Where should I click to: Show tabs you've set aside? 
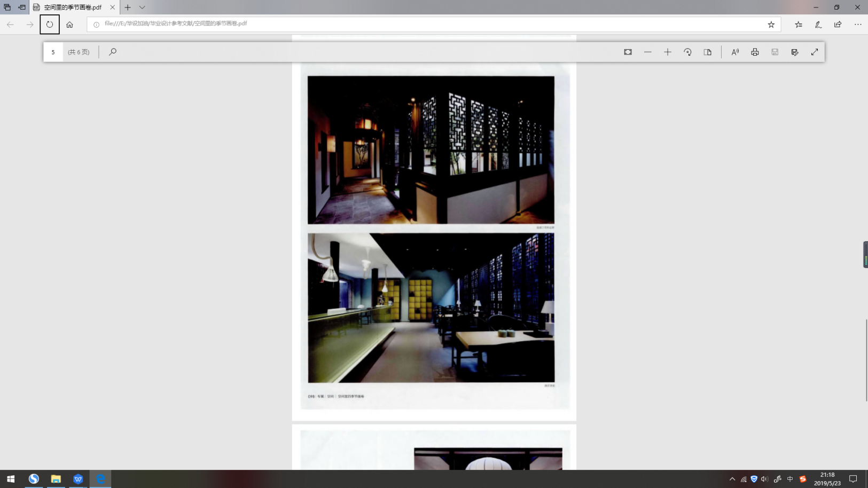click(x=7, y=7)
